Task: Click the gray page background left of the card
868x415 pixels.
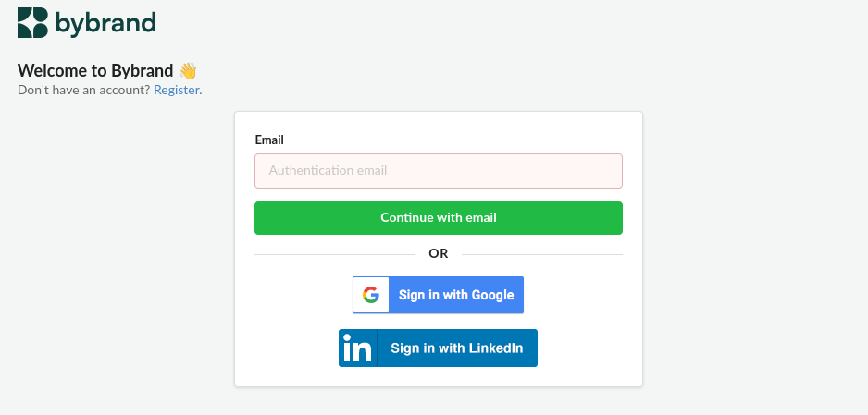Action: [117, 249]
